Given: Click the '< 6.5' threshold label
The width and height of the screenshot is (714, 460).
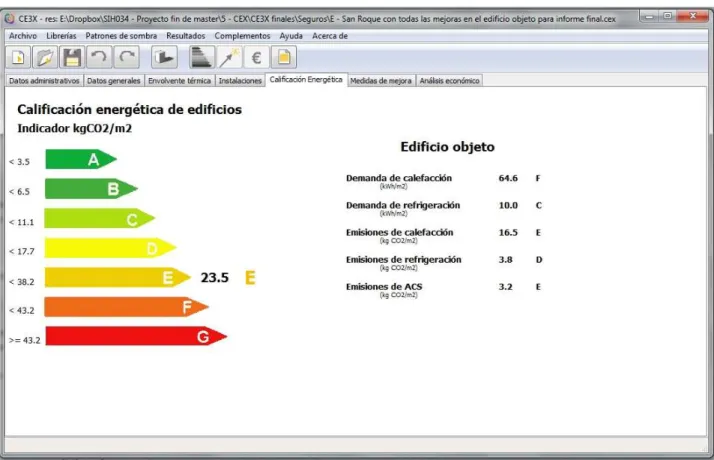Looking at the screenshot, I should click(x=19, y=192).
